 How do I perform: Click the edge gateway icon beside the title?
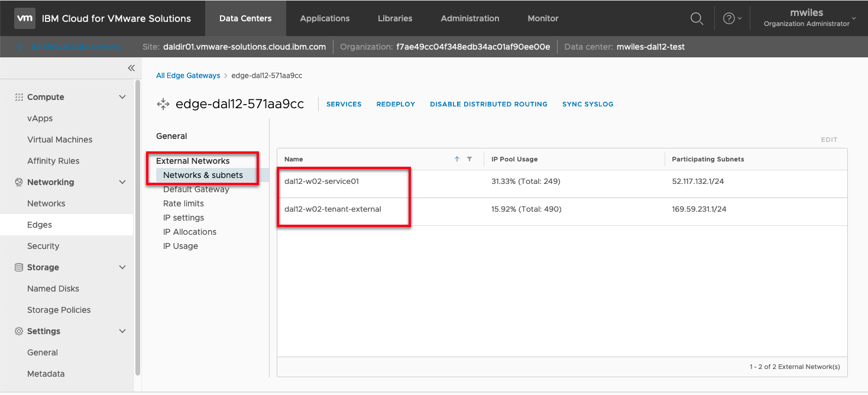tap(163, 104)
